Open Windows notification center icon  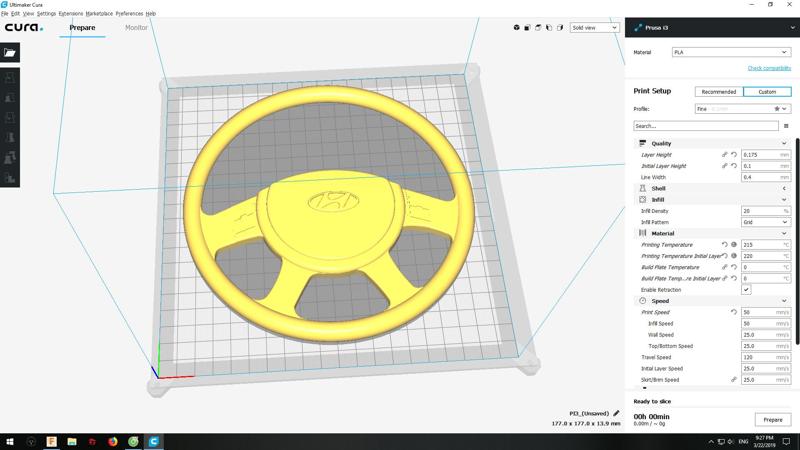point(786,441)
